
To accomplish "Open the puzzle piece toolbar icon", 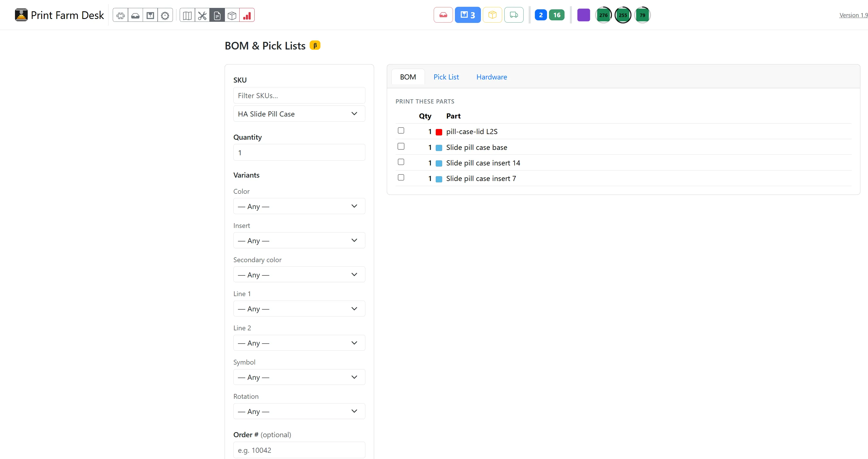I will (x=120, y=15).
